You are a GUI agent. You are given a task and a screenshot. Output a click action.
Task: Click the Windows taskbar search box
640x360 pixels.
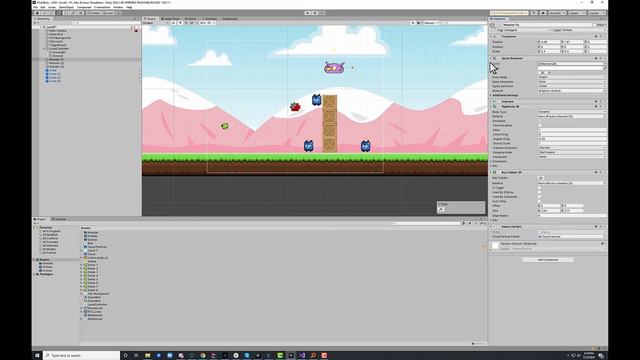[82, 356]
